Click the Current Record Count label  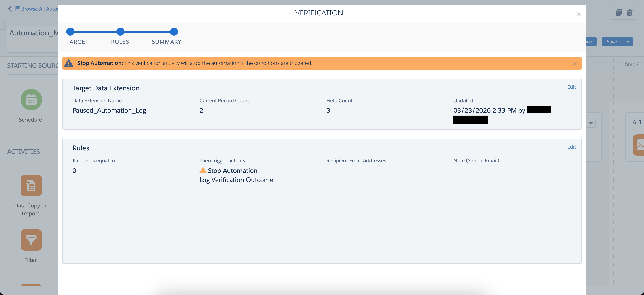tap(224, 100)
